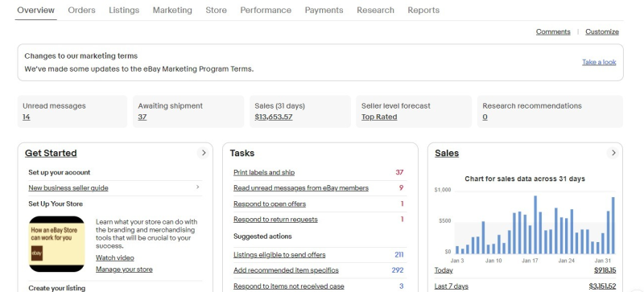Image resolution: width=644 pixels, height=292 pixels.
Task: Click the tallest bar in sales chart
Action: coord(535,224)
